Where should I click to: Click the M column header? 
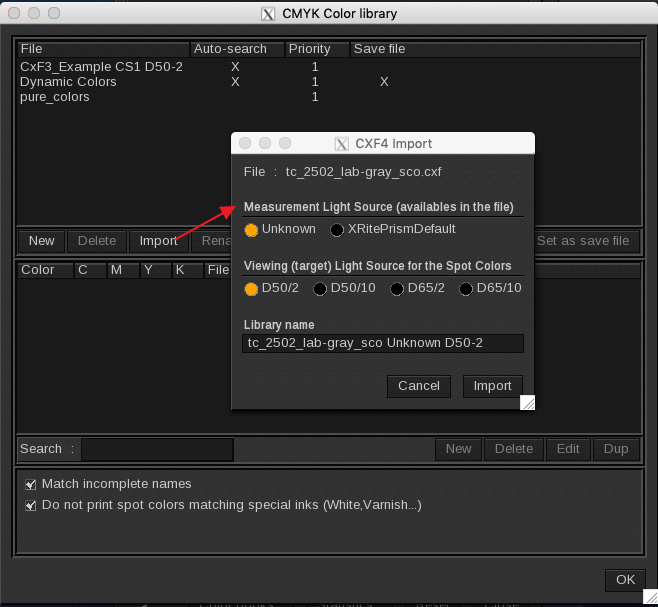(x=123, y=270)
